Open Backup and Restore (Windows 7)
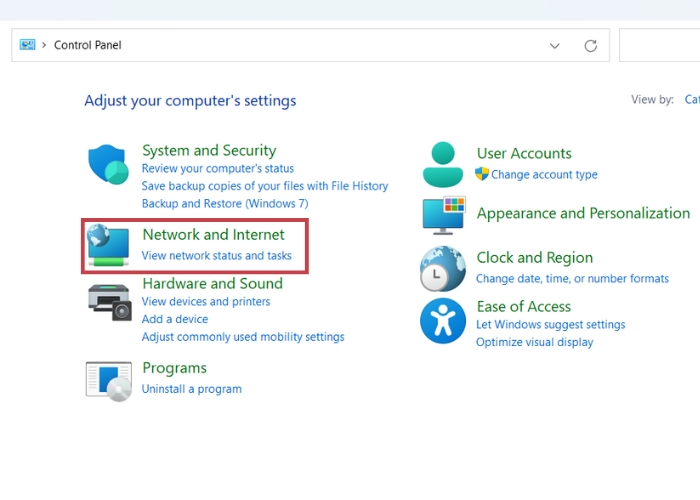Image resolution: width=700 pixels, height=500 pixels. pyautogui.click(x=227, y=203)
